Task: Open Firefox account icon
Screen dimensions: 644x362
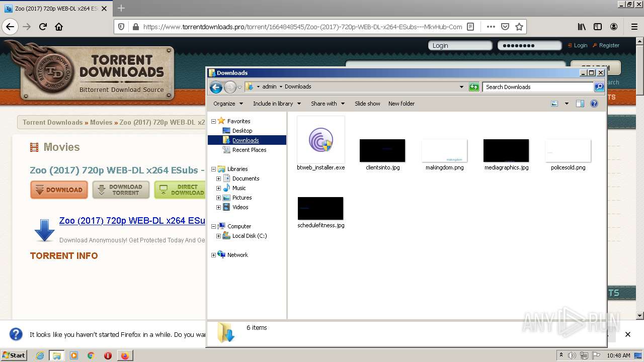Action: click(x=614, y=27)
